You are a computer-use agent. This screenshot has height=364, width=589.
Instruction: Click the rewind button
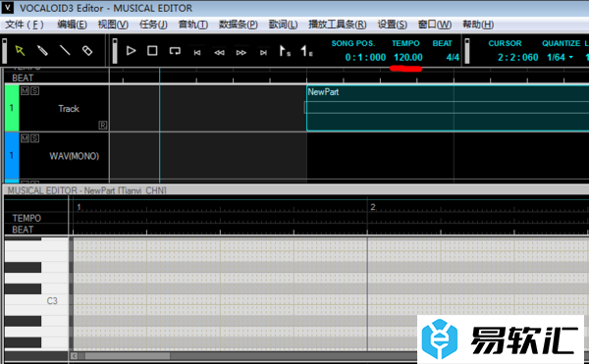point(219,53)
